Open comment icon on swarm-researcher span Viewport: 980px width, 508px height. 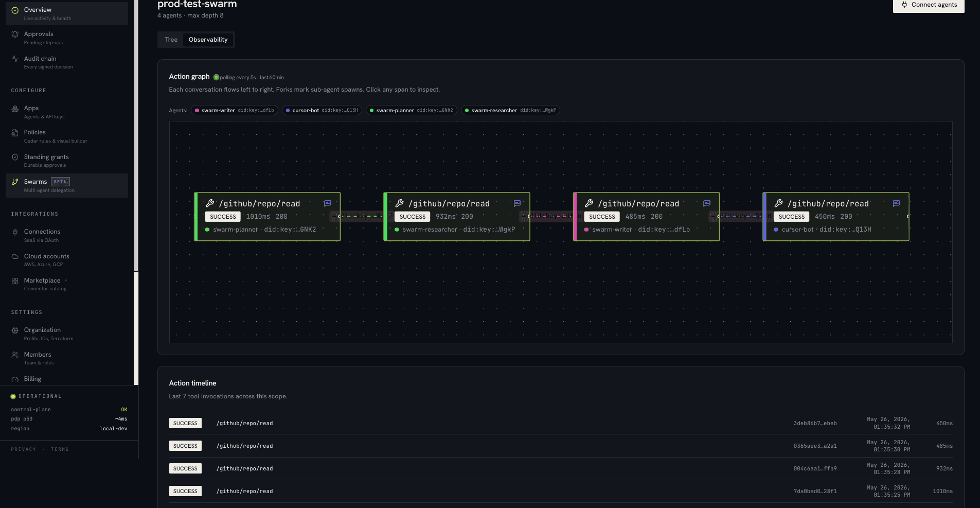tap(517, 203)
